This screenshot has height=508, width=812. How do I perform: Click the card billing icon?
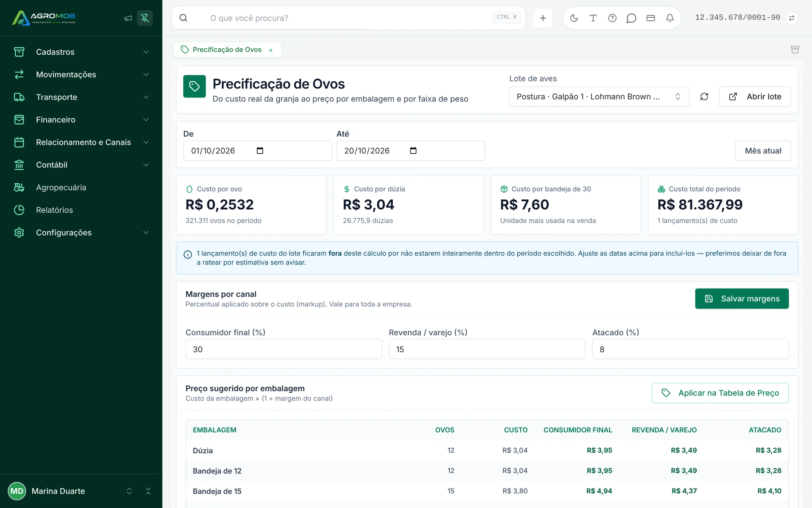click(x=651, y=18)
